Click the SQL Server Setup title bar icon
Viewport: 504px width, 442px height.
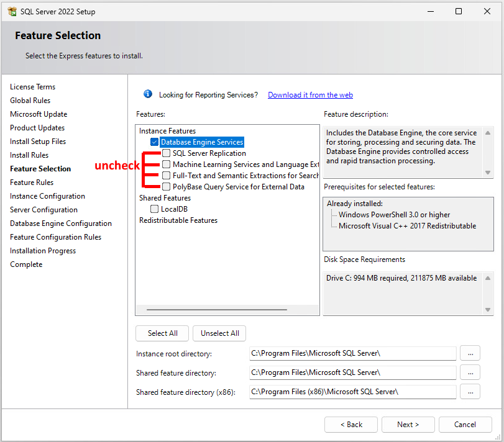pyautogui.click(x=12, y=11)
